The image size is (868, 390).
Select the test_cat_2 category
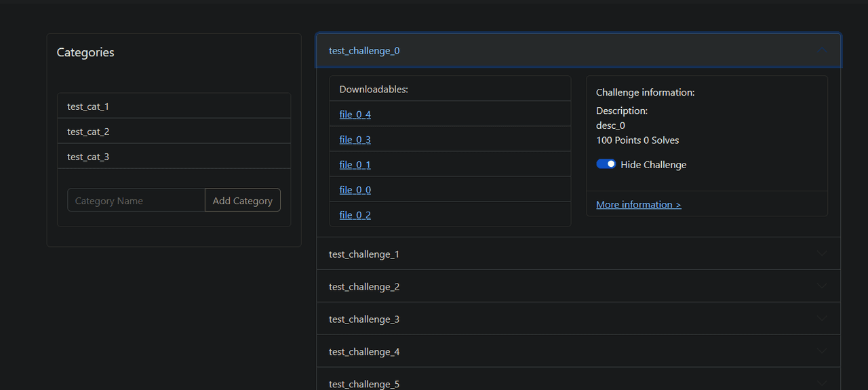(88, 132)
